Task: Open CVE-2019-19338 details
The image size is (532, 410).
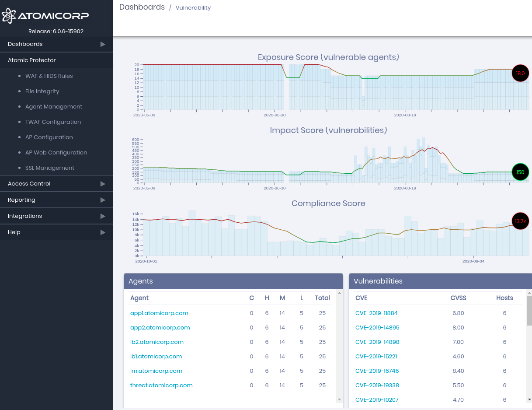Action: point(377,385)
